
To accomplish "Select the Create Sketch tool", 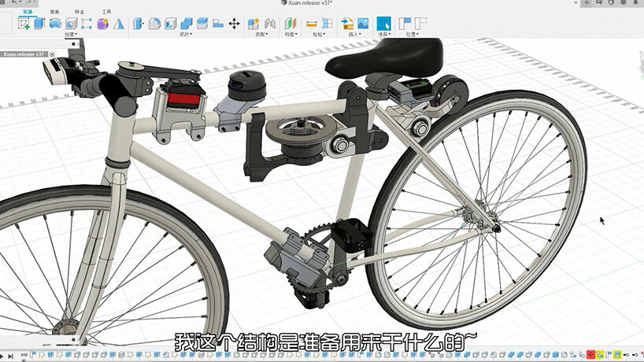I will tap(24, 23).
